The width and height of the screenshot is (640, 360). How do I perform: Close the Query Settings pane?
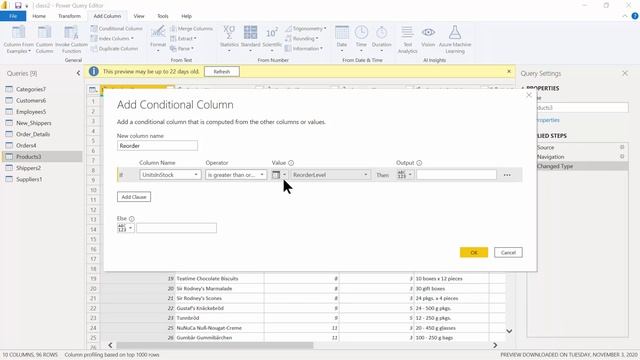point(625,73)
